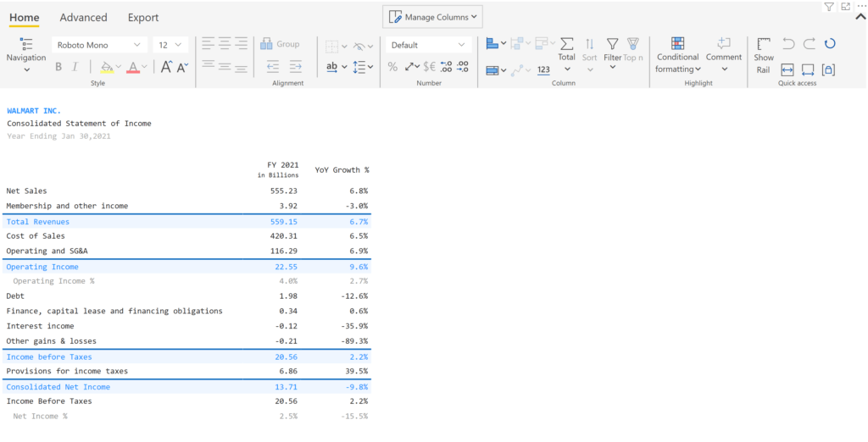Open the visual filter funnel icon at top right
The width and height of the screenshot is (868, 442).
pyautogui.click(x=829, y=7)
